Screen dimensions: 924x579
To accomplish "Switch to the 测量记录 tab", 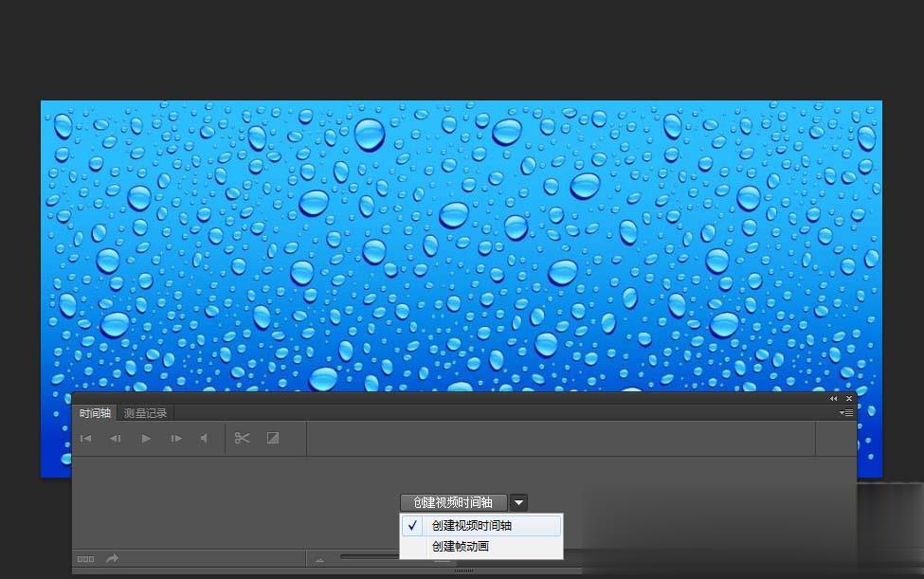I will 145,413.
